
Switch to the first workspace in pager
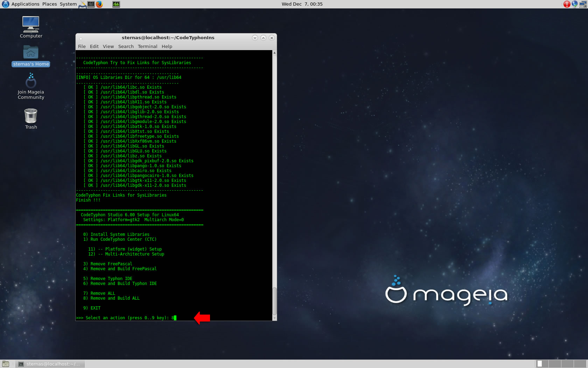542,364
